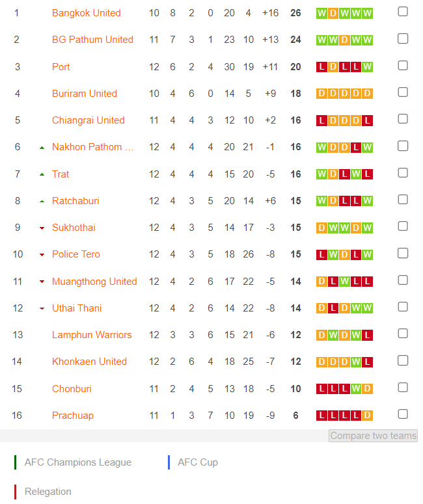Click the blue AFC Cup legend marker
Image resolution: width=423 pixels, height=504 pixels.
click(169, 462)
